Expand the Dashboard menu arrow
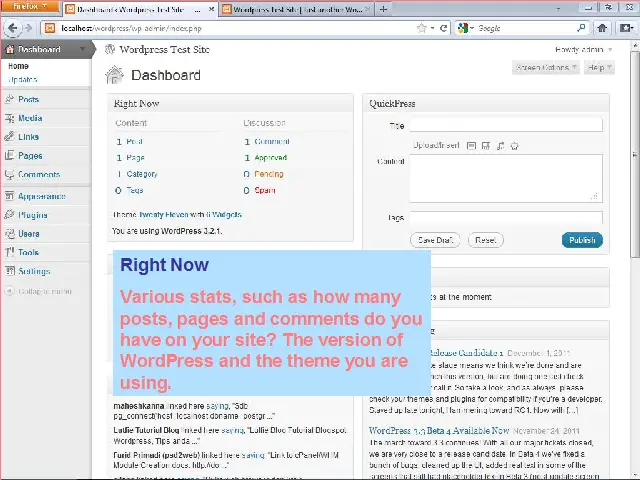 click(82, 49)
